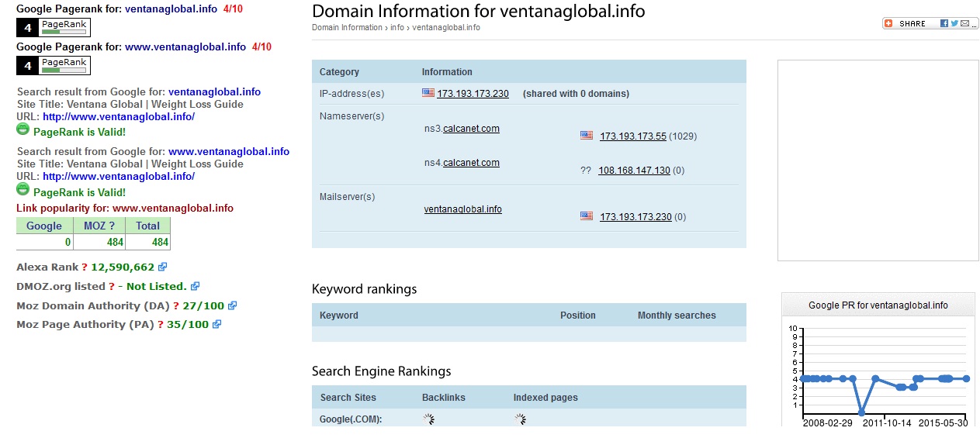Click the red question mark beside Alexa Rank

85,267
